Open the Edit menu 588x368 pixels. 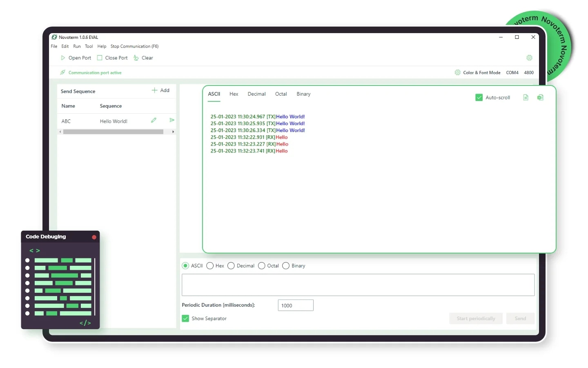pos(65,47)
